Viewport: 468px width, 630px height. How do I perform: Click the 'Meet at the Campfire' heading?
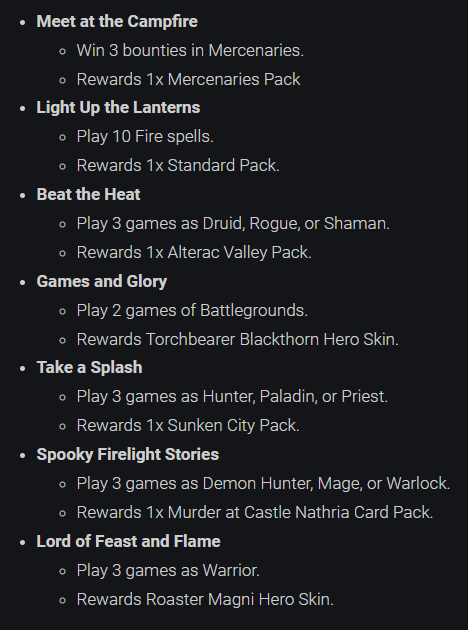(117, 21)
